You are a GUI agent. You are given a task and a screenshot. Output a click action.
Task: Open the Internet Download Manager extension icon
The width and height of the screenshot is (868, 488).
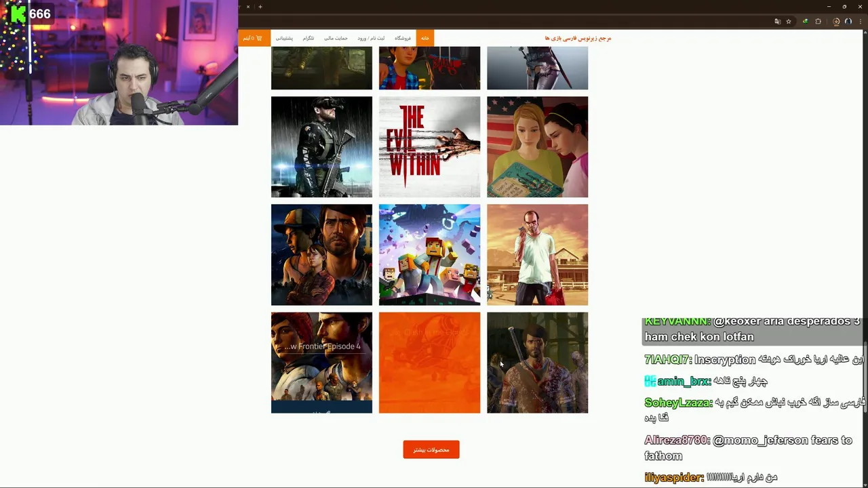click(806, 22)
